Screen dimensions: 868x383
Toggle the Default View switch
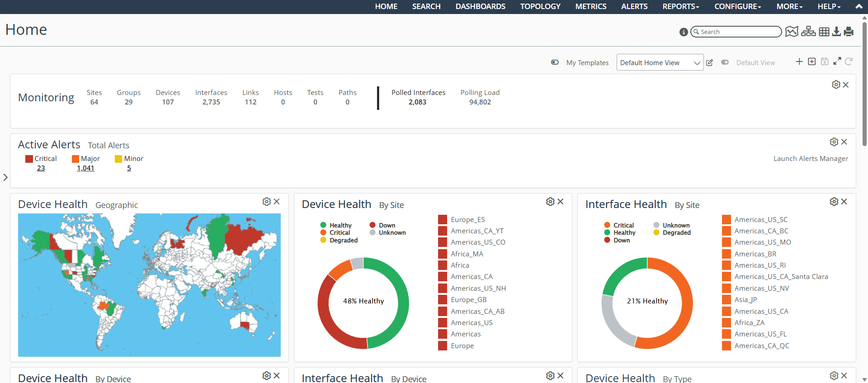(725, 62)
